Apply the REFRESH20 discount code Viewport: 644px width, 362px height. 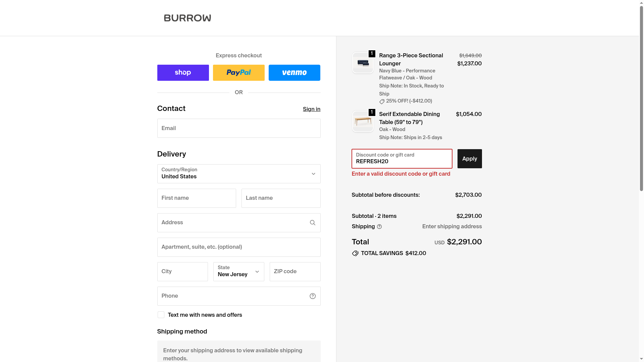tap(470, 159)
